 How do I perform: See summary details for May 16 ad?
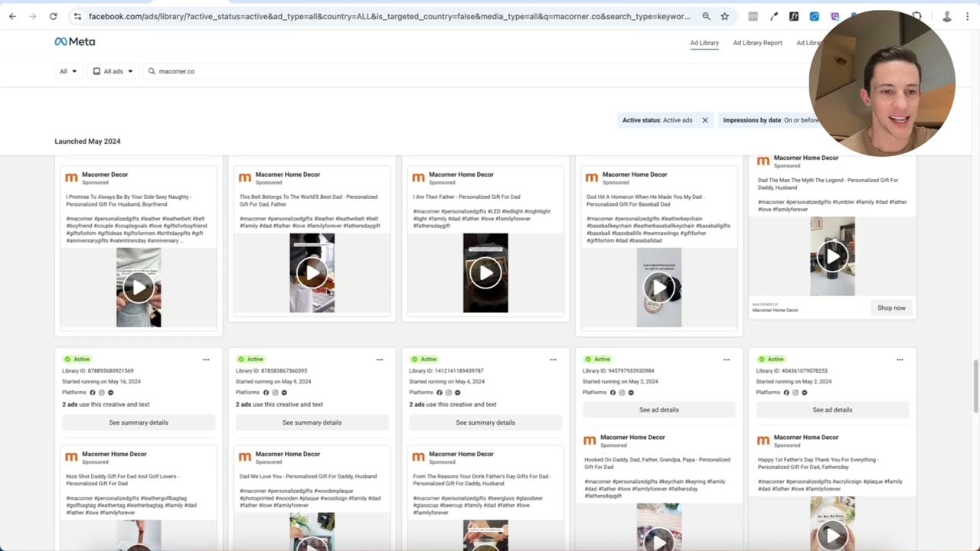point(139,422)
